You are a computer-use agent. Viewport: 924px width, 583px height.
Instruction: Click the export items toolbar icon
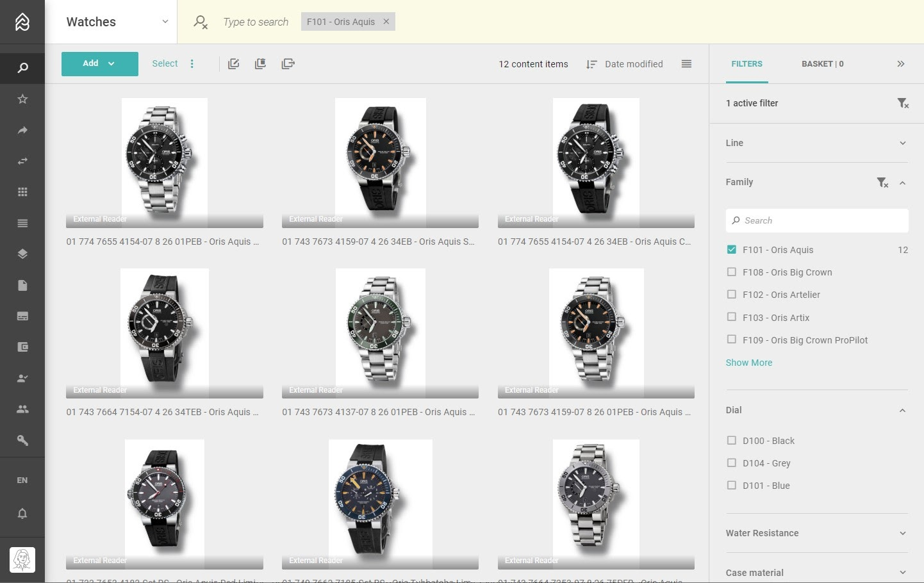pyautogui.click(x=288, y=63)
